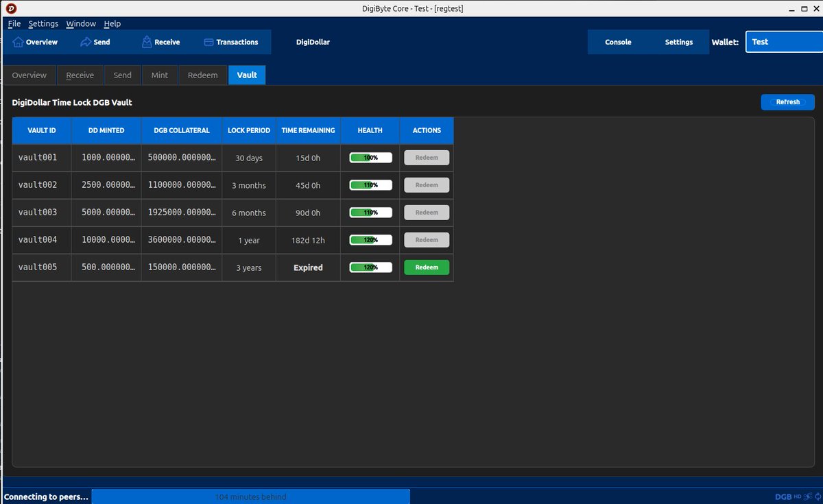Click Redeem button for vault003
This screenshot has height=504, width=823.
(427, 213)
